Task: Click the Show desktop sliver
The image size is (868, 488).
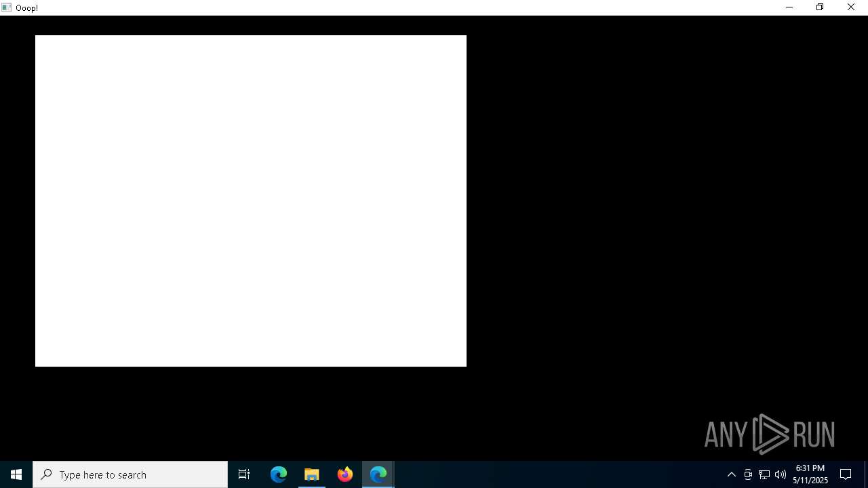Action: 866,474
